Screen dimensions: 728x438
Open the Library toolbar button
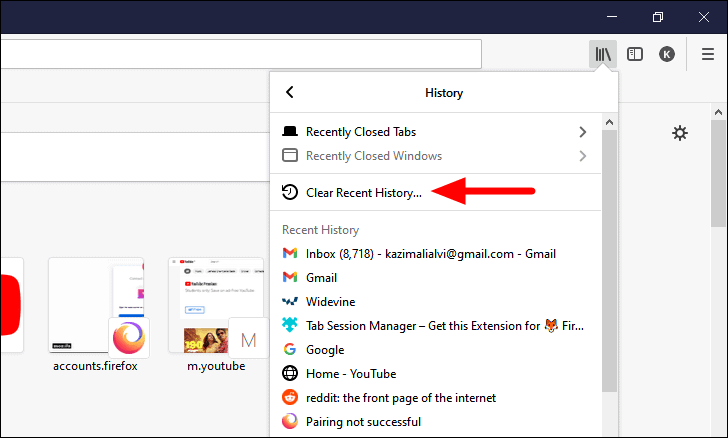point(603,54)
